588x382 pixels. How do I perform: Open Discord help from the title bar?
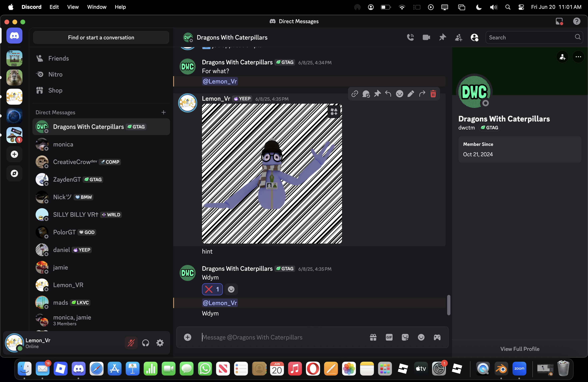[x=577, y=21]
